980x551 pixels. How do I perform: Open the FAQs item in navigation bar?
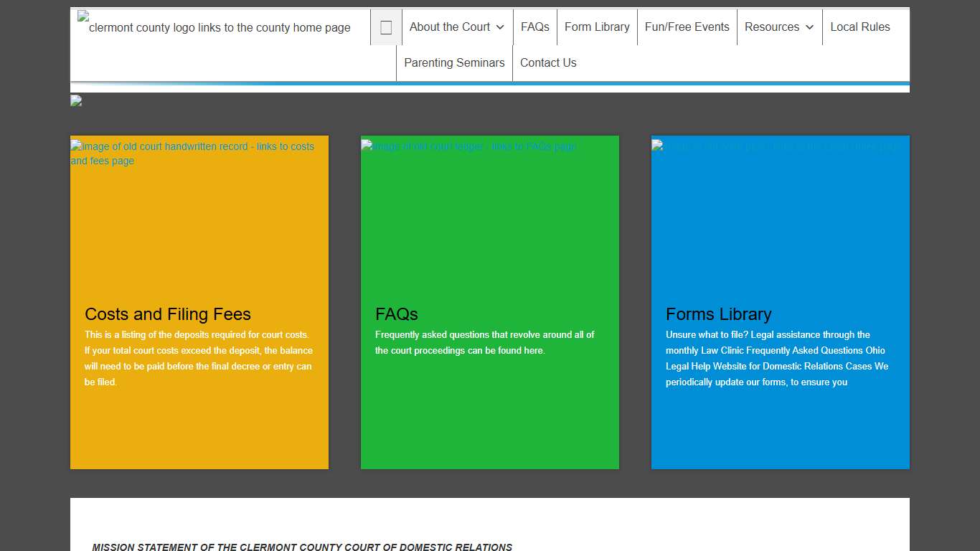click(x=534, y=27)
